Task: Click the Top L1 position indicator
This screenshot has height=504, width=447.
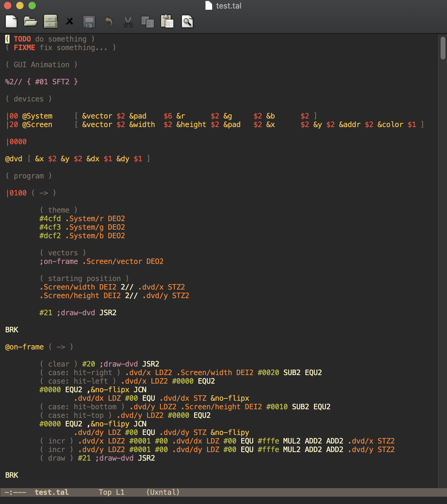Action: click(111, 492)
